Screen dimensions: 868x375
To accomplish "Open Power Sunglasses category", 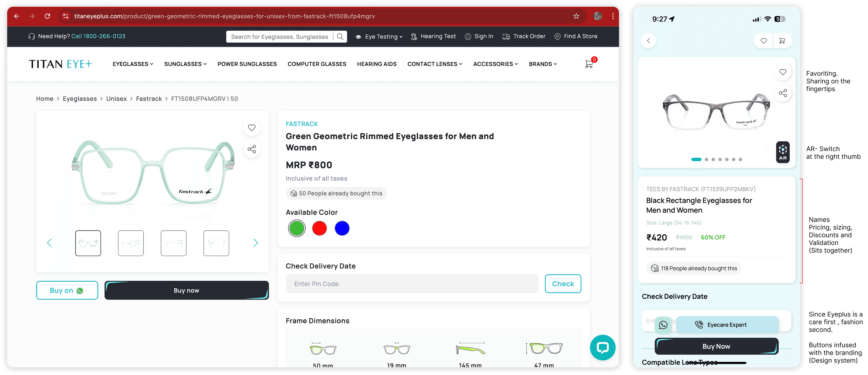I will [247, 64].
